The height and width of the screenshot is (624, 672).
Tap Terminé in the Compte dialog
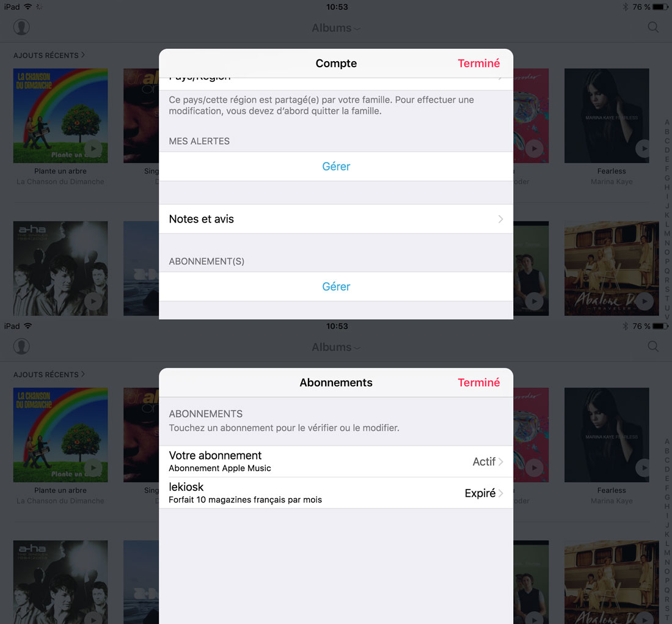478,64
